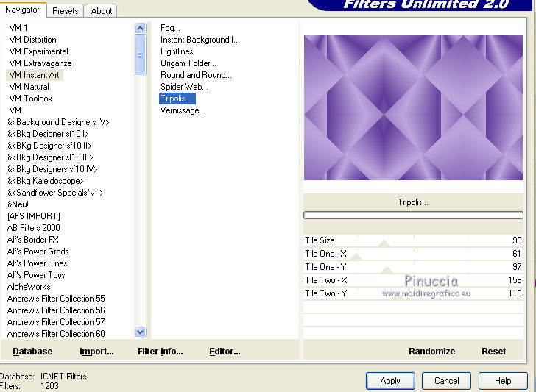
Task: Click the Tile Two - Y slider
Action: tap(413, 293)
